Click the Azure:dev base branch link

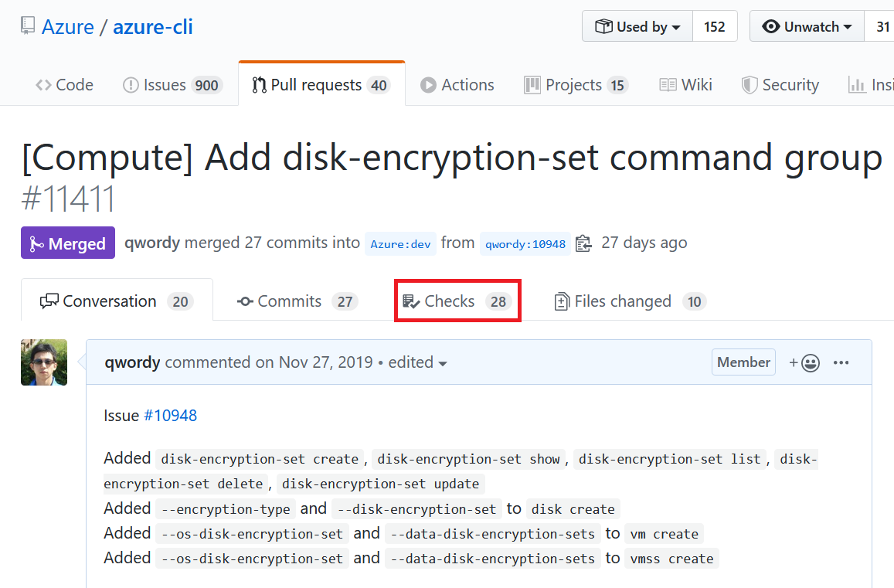click(x=400, y=244)
